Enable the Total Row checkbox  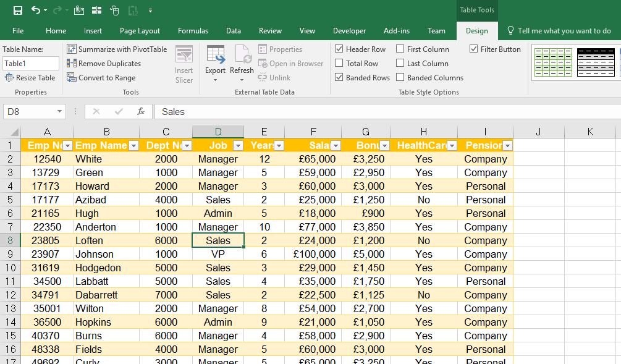(339, 63)
